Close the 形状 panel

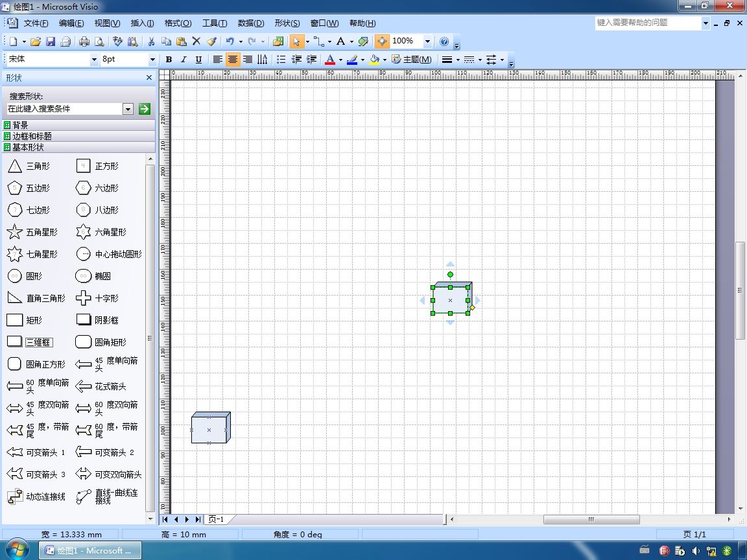click(x=149, y=78)
